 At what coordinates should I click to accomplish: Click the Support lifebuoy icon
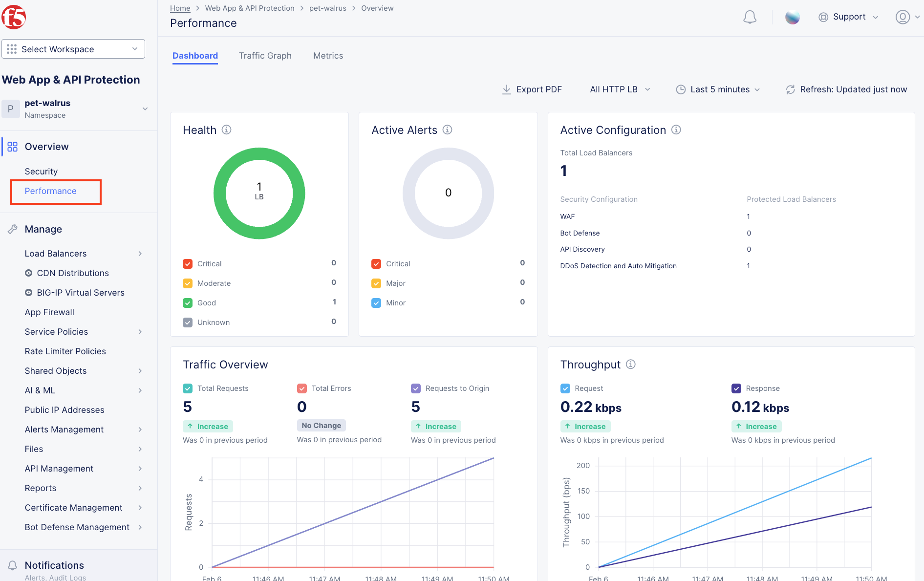tap(823, 17)
